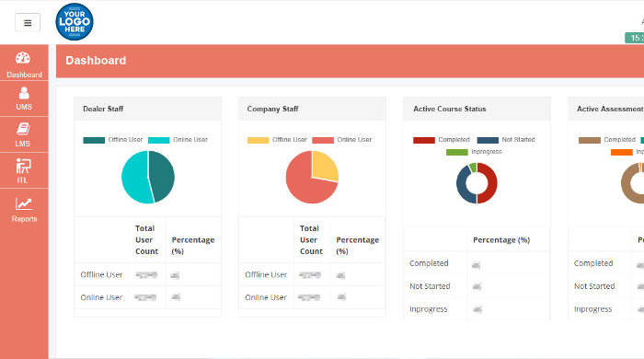This screenshot has height=359, width=644.
Task: Open the ITL instructor board icon
Action: pos(23,166)
